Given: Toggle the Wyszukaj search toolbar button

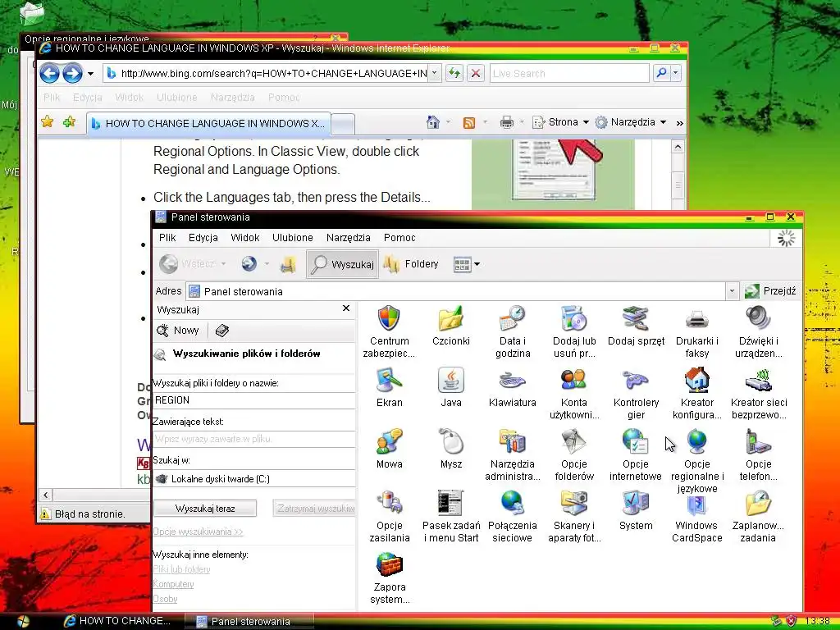Looking at the screenshot, I should click(x=342, y=264).
